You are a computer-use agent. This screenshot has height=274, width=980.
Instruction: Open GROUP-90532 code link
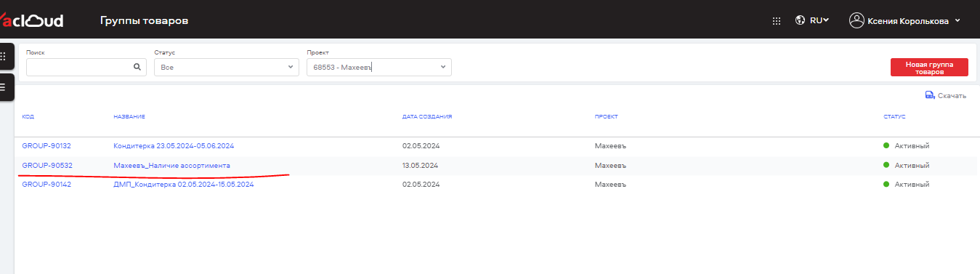47,166
